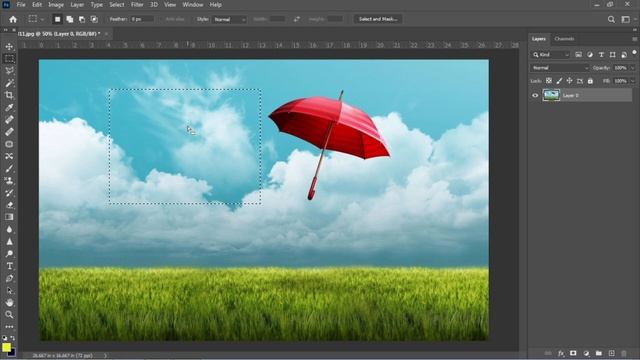
Task: Select the Magic Wand tool
Action: pos(9,83)
